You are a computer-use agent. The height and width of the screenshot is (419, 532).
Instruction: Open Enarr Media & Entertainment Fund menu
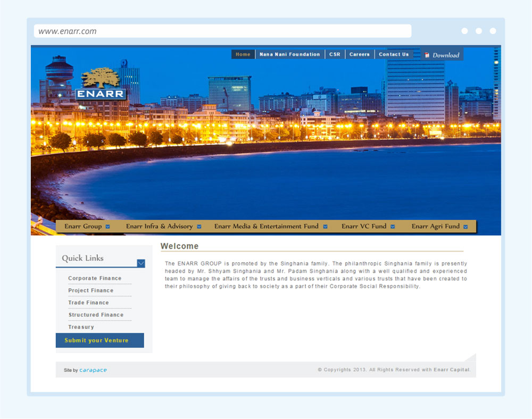click(x=267, y=226)
